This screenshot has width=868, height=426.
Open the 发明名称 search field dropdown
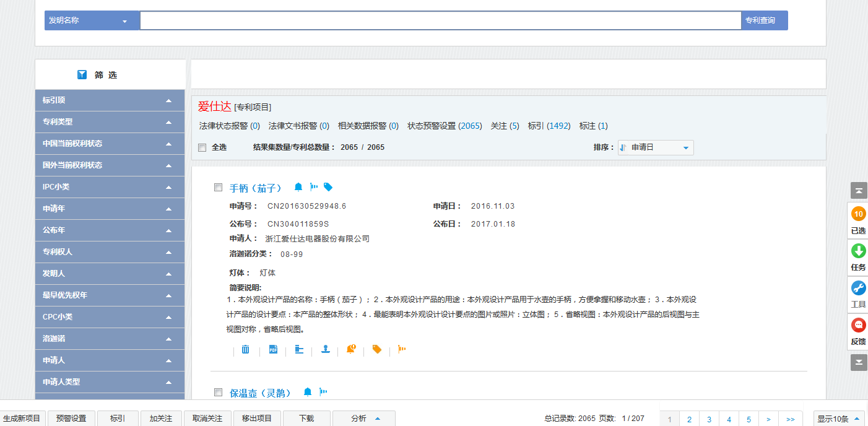[92, 20]
